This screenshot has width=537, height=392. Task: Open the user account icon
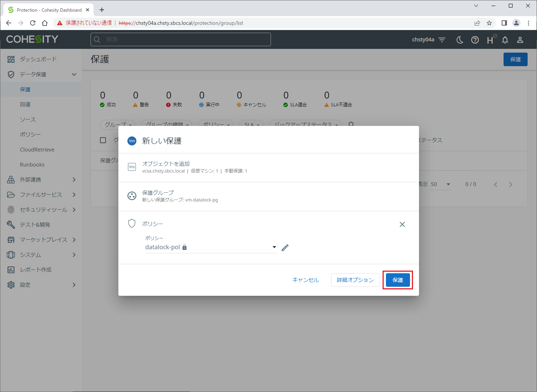click(520, 40)
